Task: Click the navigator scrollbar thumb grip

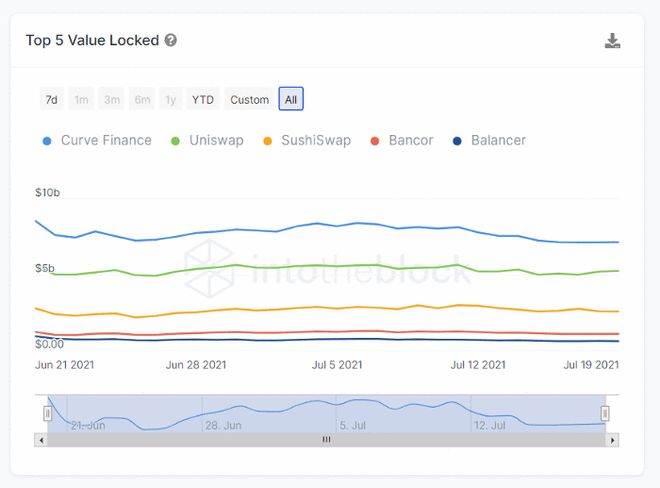Action: pyautogui.click(x=325, y=439)
